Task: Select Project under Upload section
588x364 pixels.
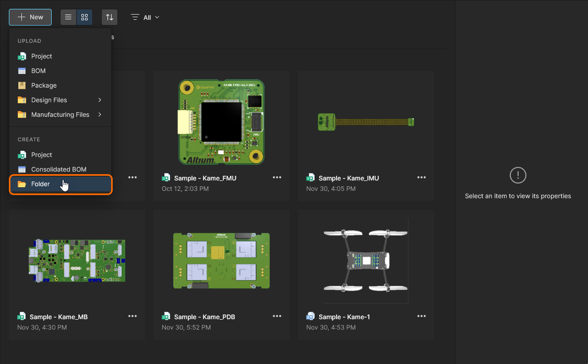Action: (x=41, y=56)
